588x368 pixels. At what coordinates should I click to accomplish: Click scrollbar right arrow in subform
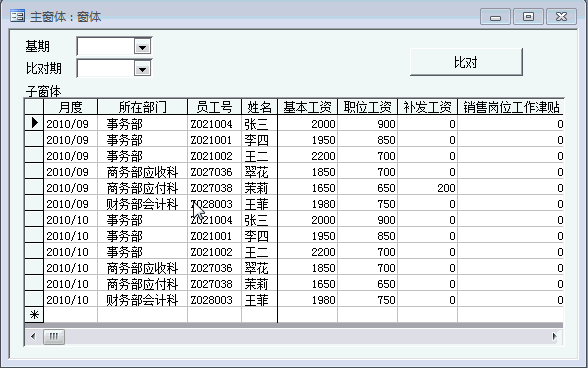pyautogui.click(x=555, y=336)
